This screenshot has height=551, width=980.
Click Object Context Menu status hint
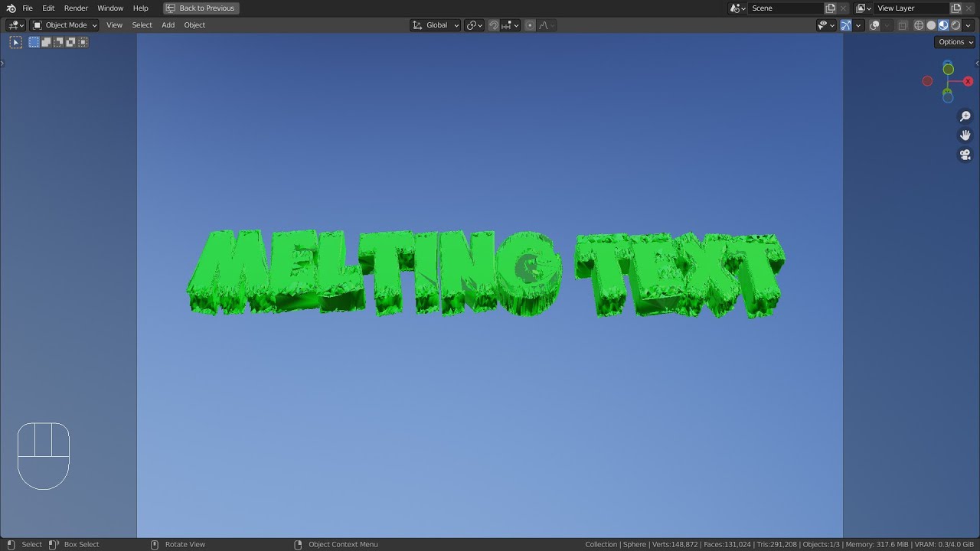tap(343, 544)
